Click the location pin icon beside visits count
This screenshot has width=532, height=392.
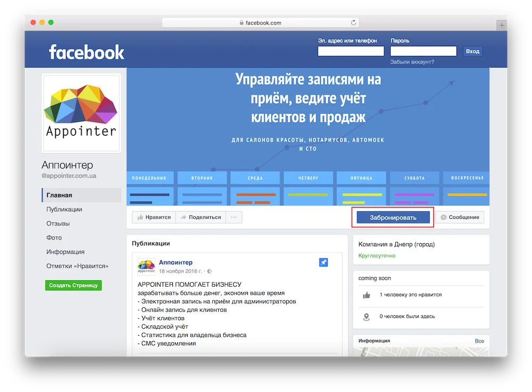click(x=367, y=316)
